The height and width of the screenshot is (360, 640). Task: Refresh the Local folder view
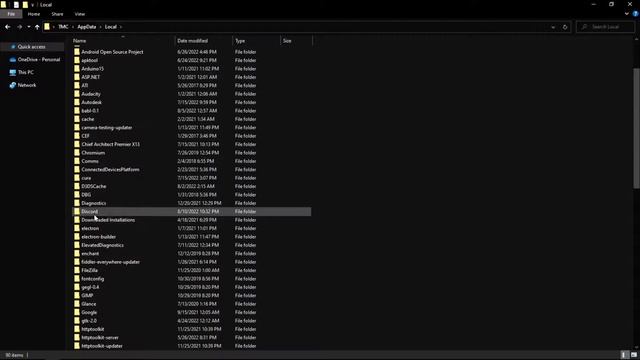[x=565, y=27]
